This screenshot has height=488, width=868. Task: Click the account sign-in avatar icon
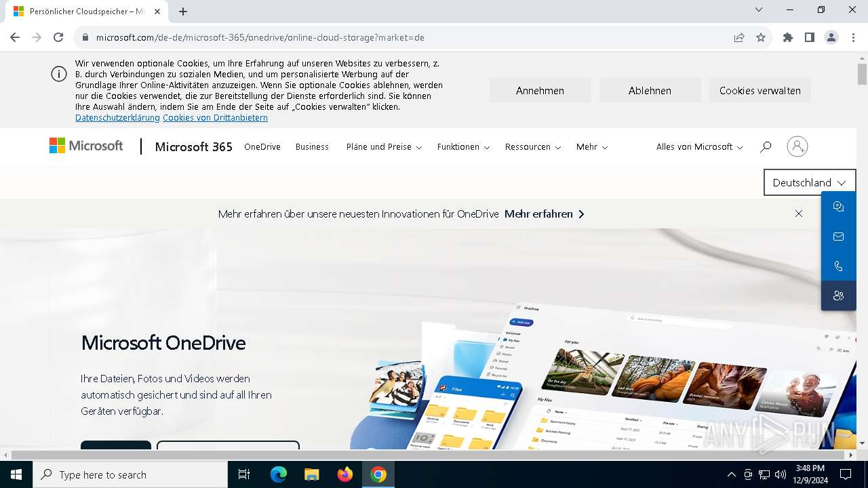tap(797, 146)
